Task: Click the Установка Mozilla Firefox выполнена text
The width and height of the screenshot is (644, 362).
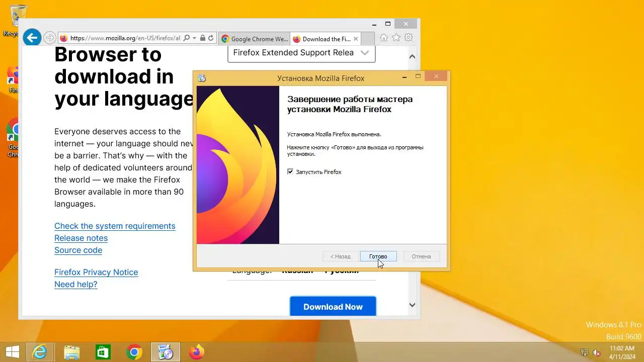Action: (334, 135)
